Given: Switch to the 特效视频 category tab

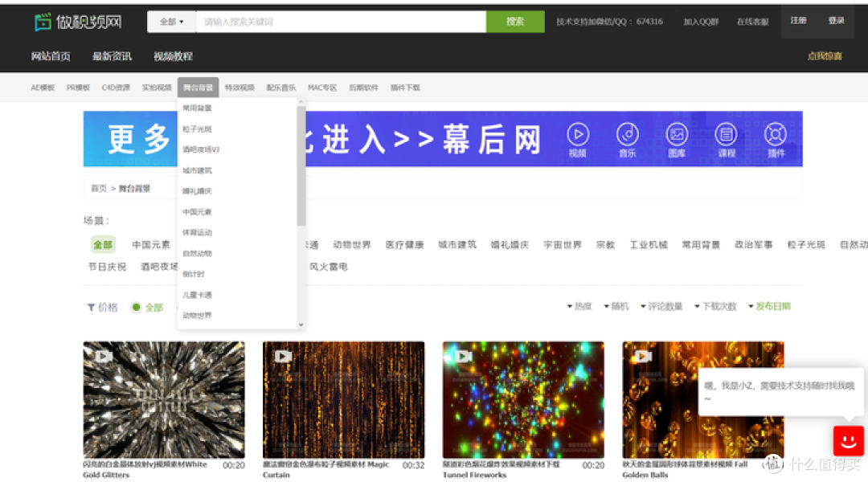Looking at the screenshot, I should 240,88.
